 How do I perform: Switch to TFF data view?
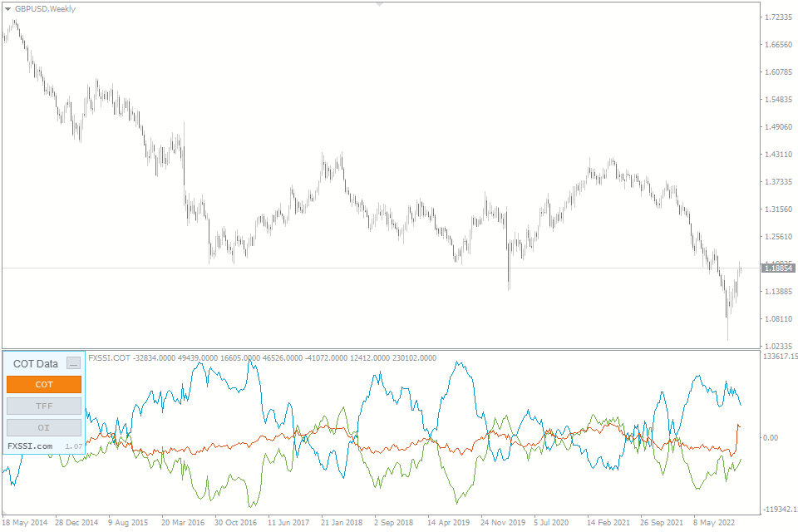pyautogui.click(x=43, y=406)
